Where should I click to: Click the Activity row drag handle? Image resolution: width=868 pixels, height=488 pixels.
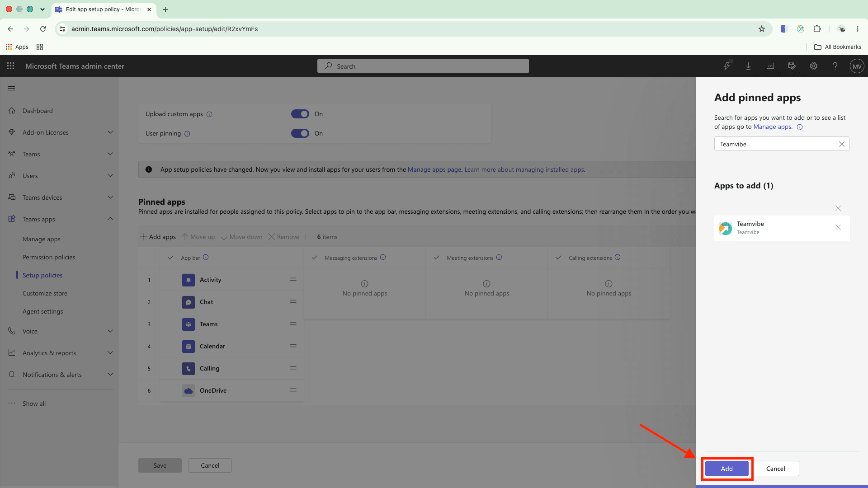[293, 280]
